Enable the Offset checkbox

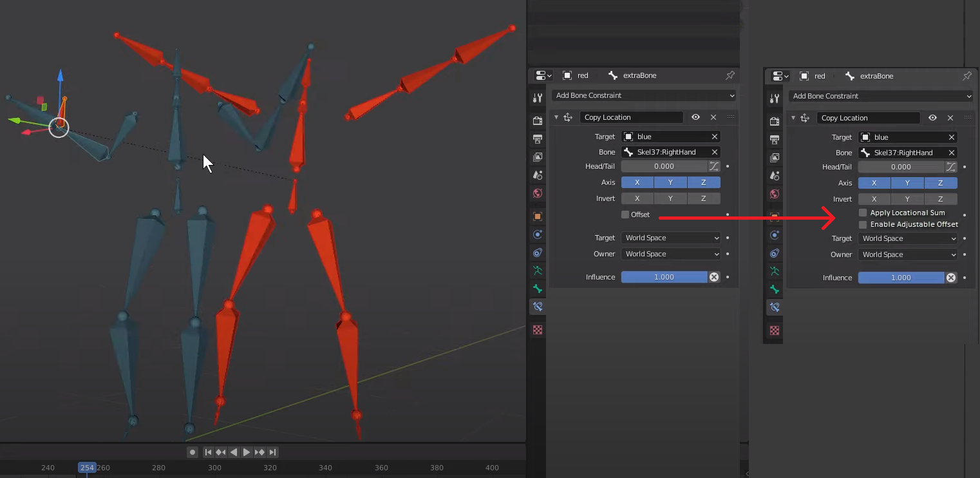click(x=625, y=215)
